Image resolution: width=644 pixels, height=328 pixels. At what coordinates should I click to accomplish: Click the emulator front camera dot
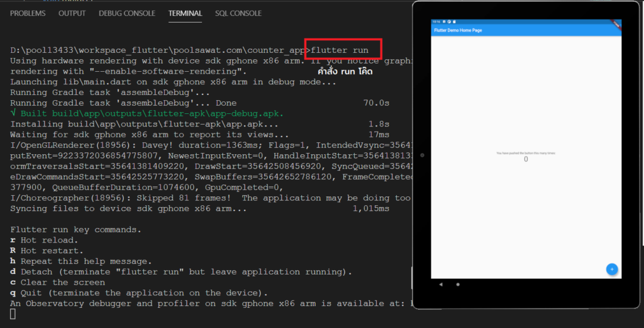pos(422,155)
